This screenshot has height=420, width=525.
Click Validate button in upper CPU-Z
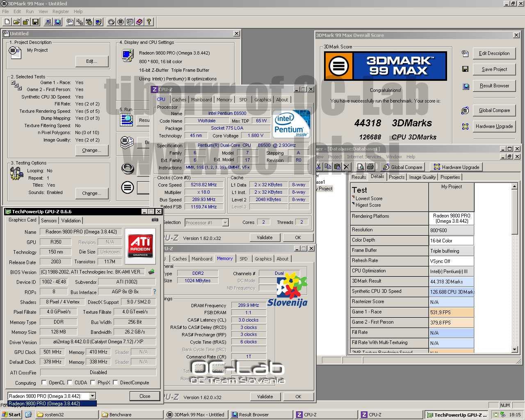click(x=265, y=237)
